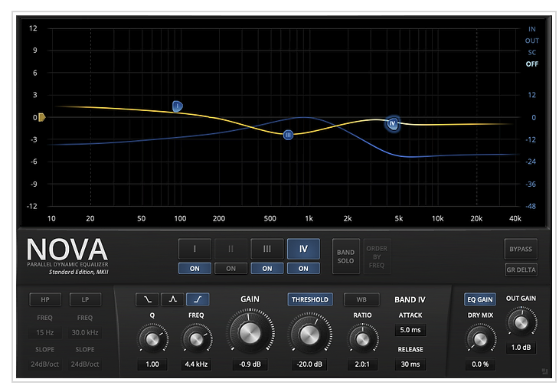Image resolution: width=559 pixels, height=392 pixels.
Task: Set analyzer display to OUT
Action: click(532, 41)
